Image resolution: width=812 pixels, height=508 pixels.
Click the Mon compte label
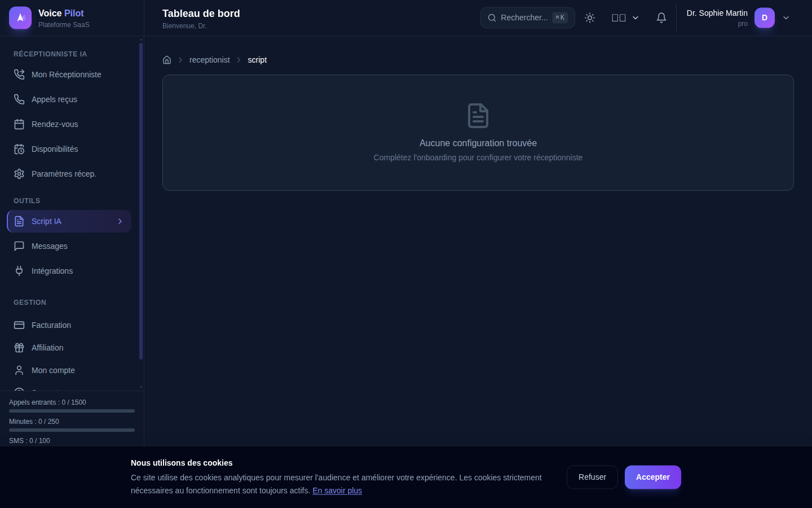53,370
